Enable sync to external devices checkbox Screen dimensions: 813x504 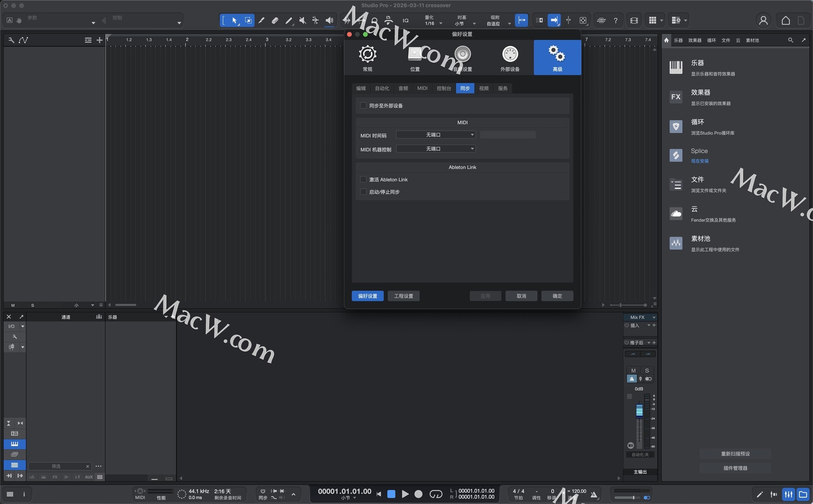tap(363, 105)
